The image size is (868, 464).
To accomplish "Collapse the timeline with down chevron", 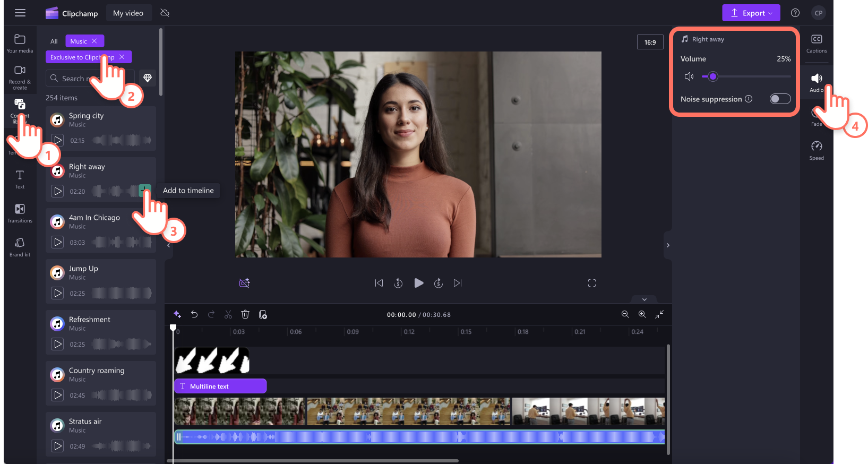I will coord(644,299).
